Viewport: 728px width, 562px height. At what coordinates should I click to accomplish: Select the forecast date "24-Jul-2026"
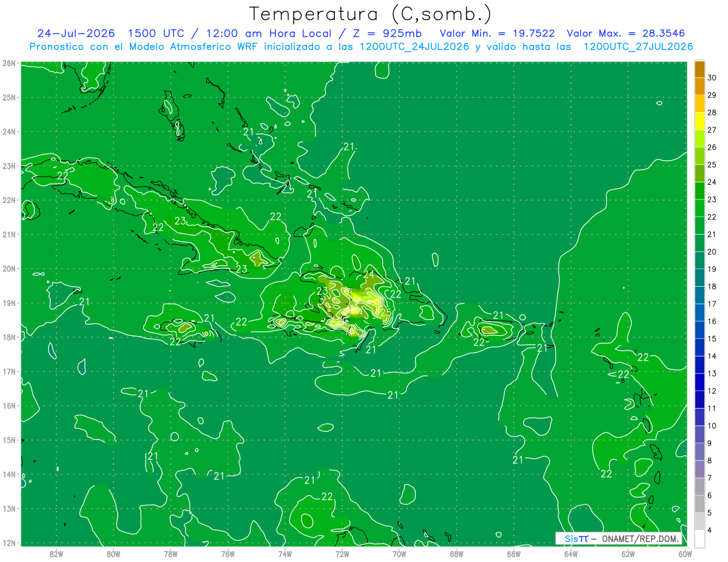point(76,33)
